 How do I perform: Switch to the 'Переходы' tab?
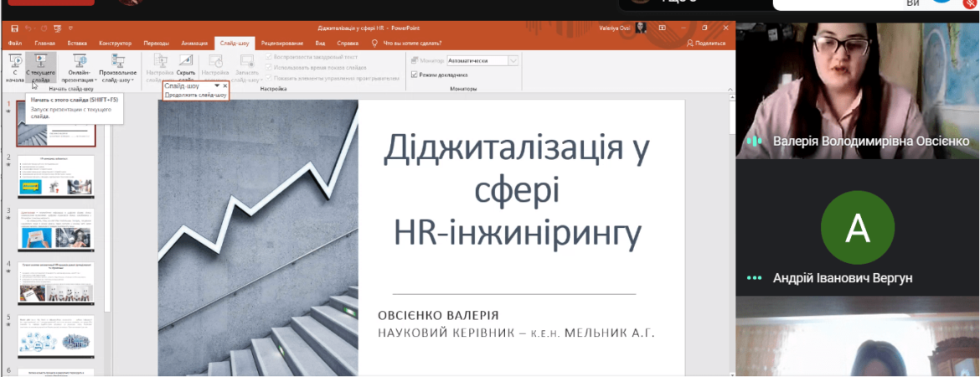coord(157,43)
